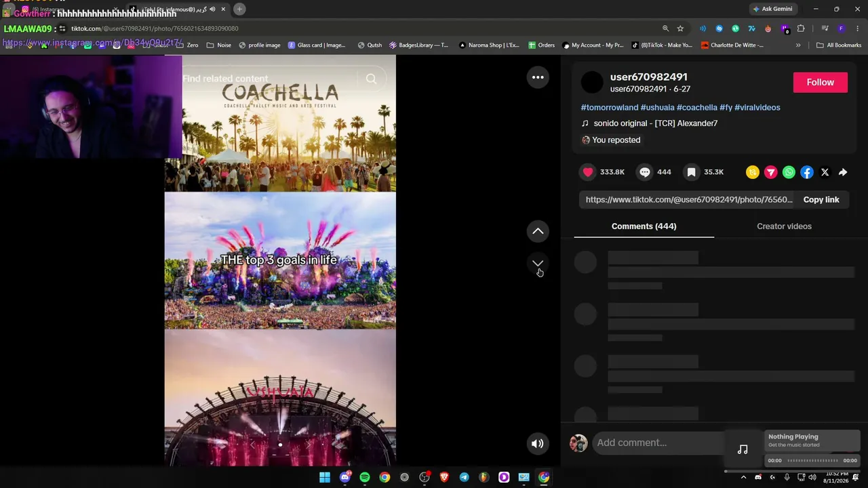Share the post to WhatsApp
Viewport: 868px width, 488px height.
[789, 172]
